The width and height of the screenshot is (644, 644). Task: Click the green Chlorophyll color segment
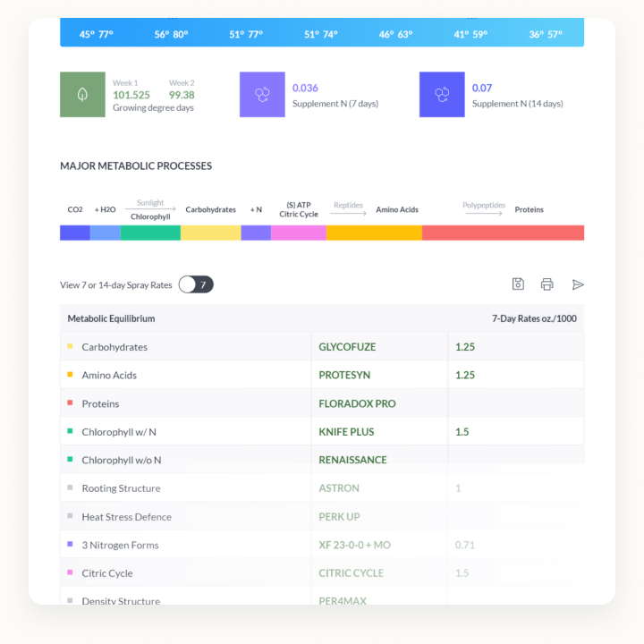150,233
